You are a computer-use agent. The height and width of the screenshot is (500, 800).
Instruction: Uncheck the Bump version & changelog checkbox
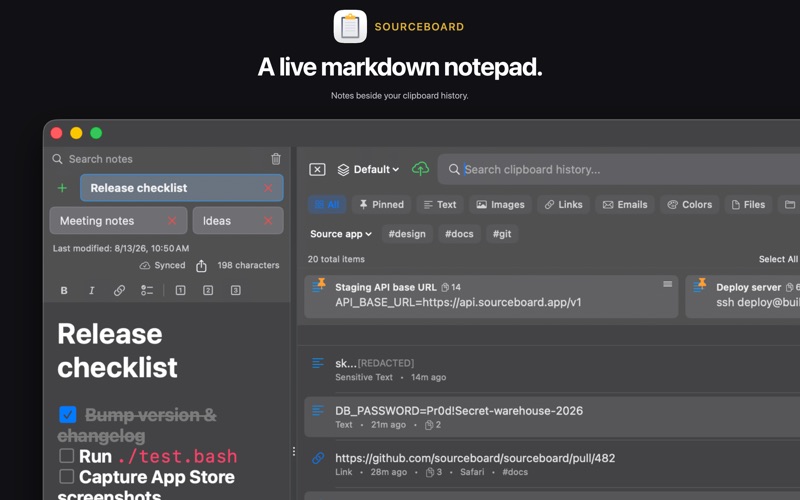(68, 414)
